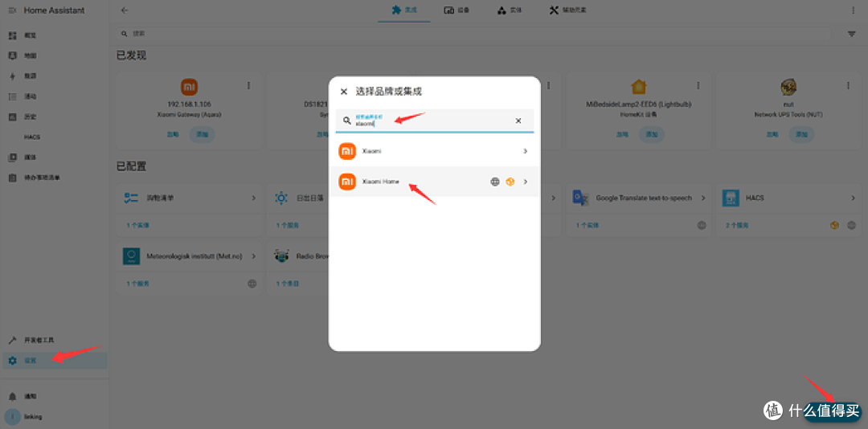Expand the Xiaomi Home row chevron
868x429 pixels.
(525, 182)
